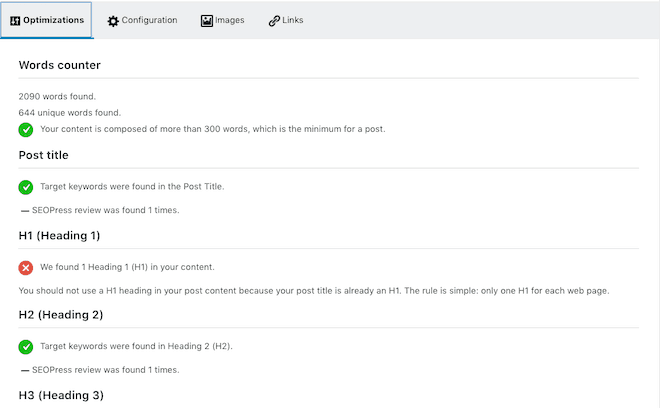This screenshot has width=660, height=408.
Task: Click the Links chain icon
Action: (x=274, y=21)
